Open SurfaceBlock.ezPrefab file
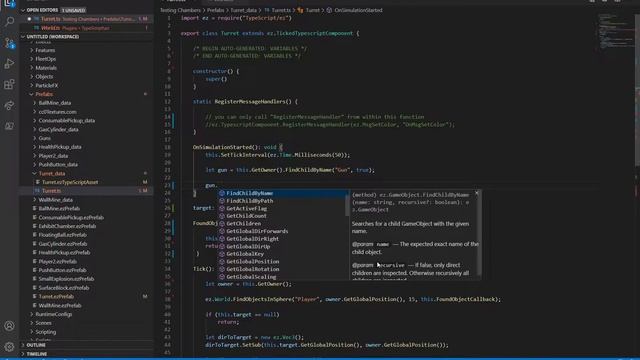 click(64, 288)
